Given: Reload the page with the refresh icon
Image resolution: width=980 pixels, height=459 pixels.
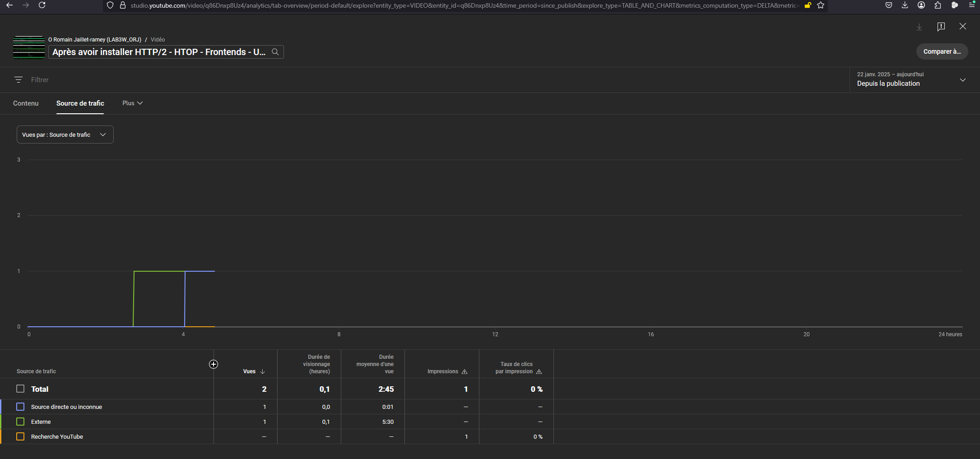Looking at the screenshot, I should tap(42, 5).
